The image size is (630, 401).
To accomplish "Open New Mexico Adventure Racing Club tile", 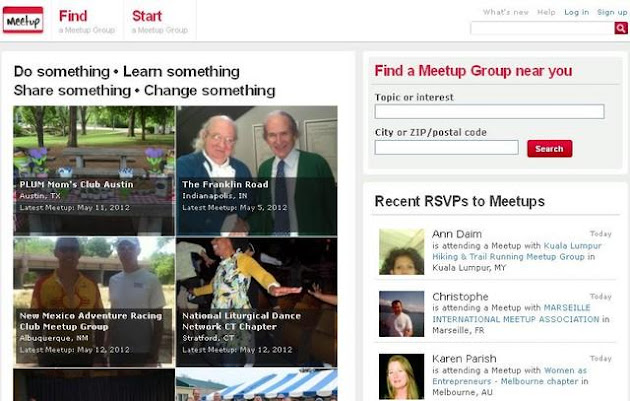I will (94, 302).
